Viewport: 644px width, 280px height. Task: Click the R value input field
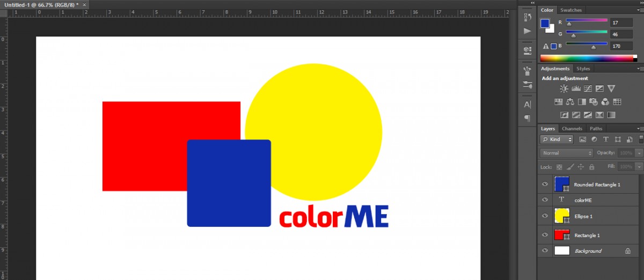tap(621, 23)
